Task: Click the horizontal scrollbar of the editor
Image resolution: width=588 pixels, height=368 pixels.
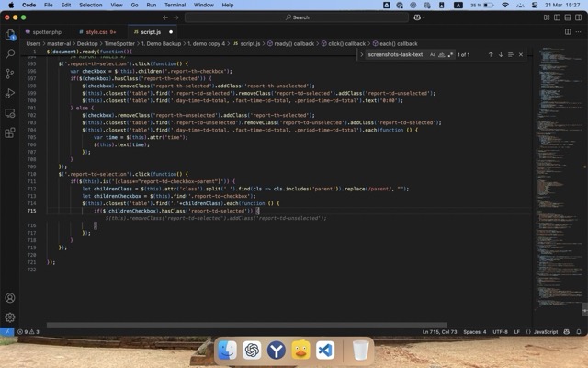Action: click(x=248, y=324)
